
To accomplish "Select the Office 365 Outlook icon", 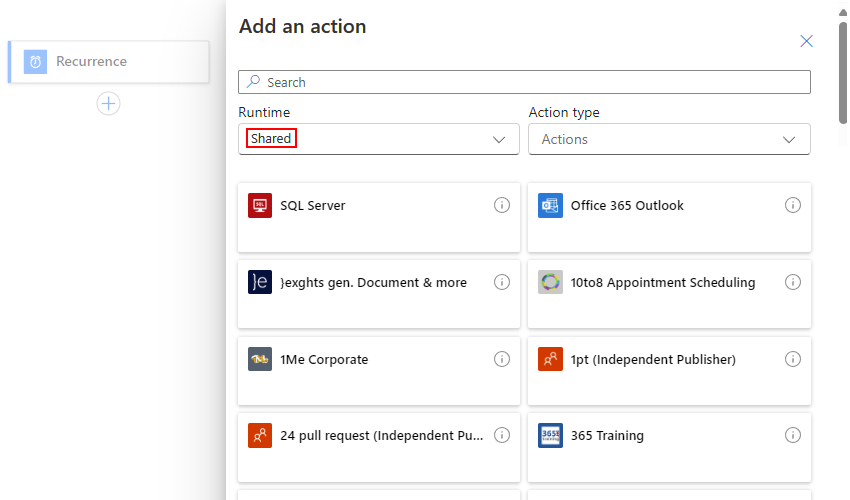I will pos(550,206).
